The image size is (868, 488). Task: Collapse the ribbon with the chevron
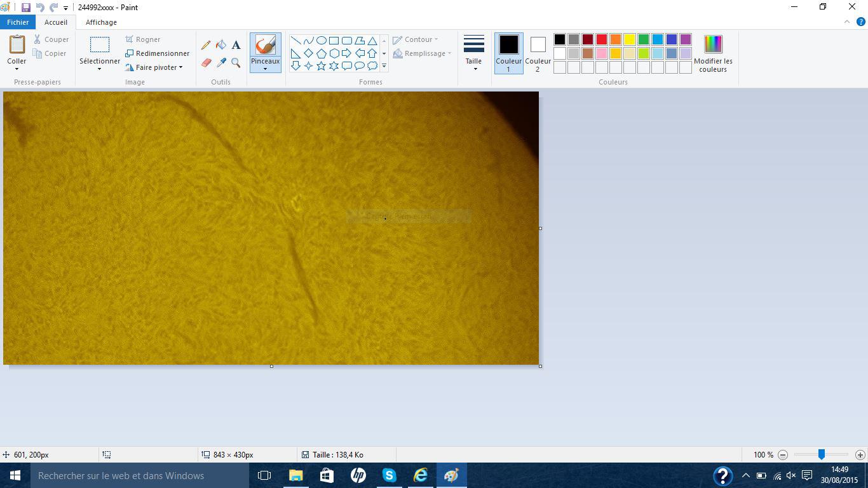coord(847,22)
